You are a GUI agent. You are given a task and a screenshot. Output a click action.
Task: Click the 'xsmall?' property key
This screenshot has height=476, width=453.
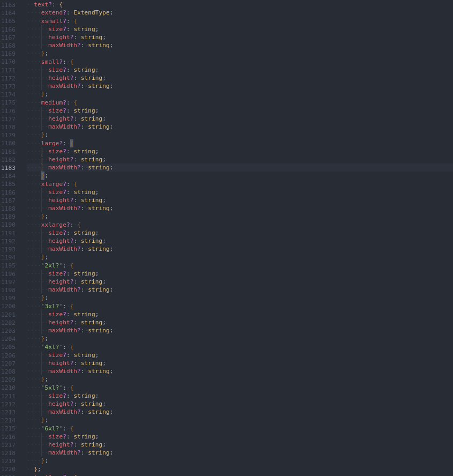click(x=54, y=21)
